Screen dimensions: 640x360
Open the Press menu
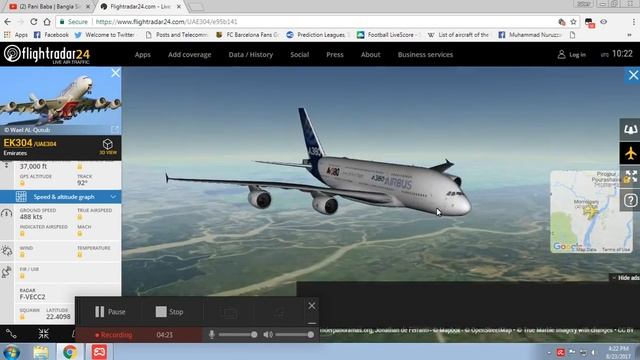(x=335, y=55)
